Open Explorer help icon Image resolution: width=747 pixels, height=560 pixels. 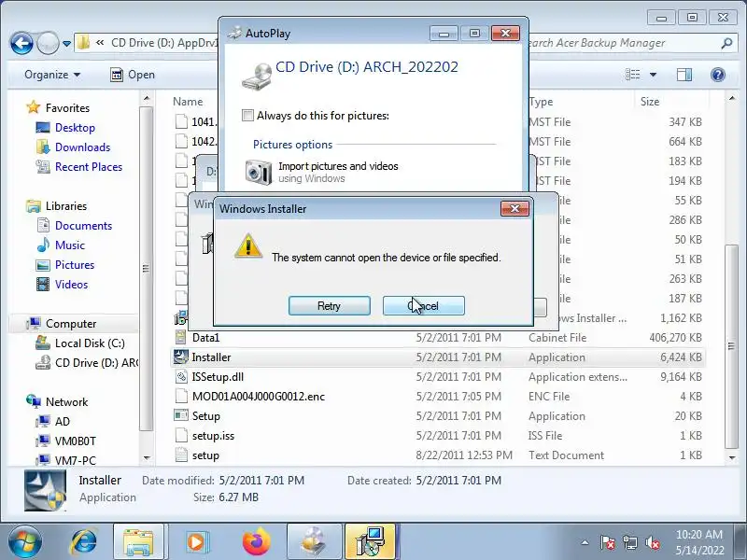click(717, 75)
